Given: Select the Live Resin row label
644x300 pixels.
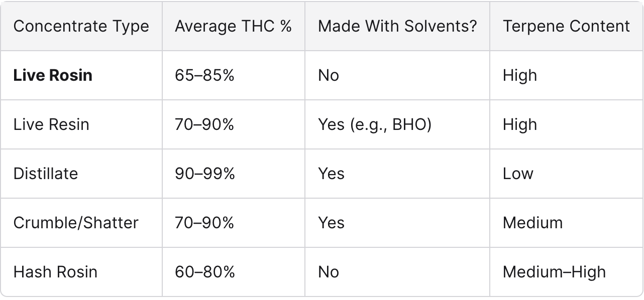Looking at the screenshot, I should (x=51, y=124).
